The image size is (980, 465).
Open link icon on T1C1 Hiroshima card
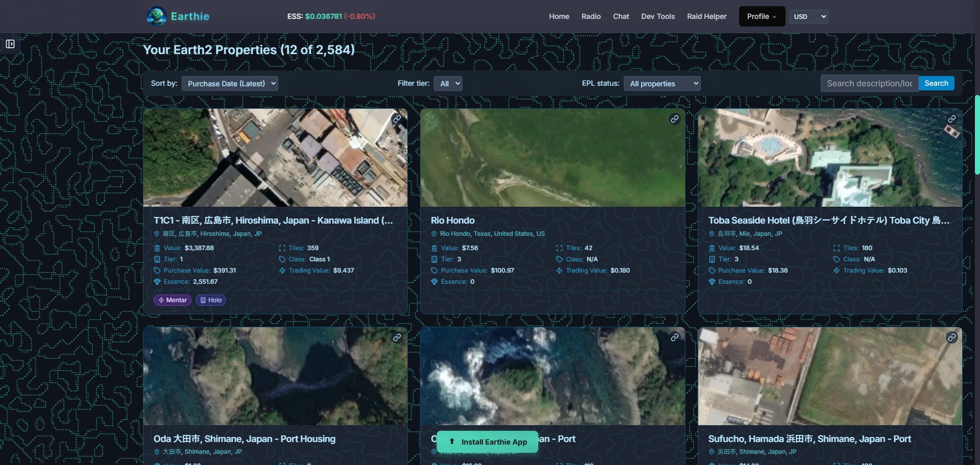[x=397, y=119]
